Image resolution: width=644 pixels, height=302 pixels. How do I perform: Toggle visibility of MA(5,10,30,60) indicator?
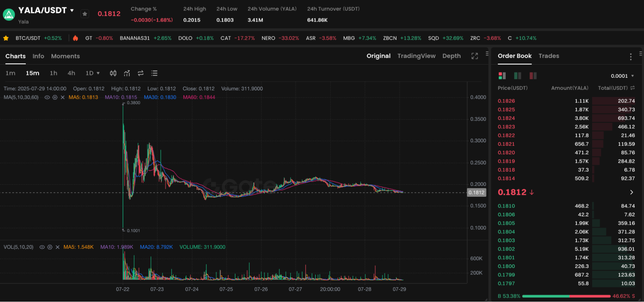[x=47, y=97]
